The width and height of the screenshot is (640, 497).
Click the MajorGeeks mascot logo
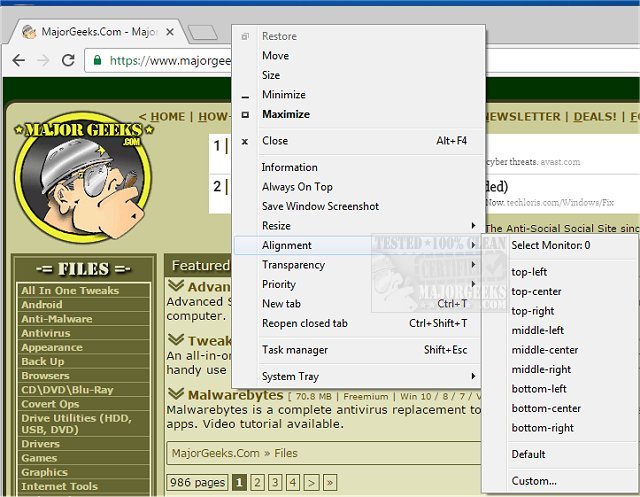tap(83, 178)
